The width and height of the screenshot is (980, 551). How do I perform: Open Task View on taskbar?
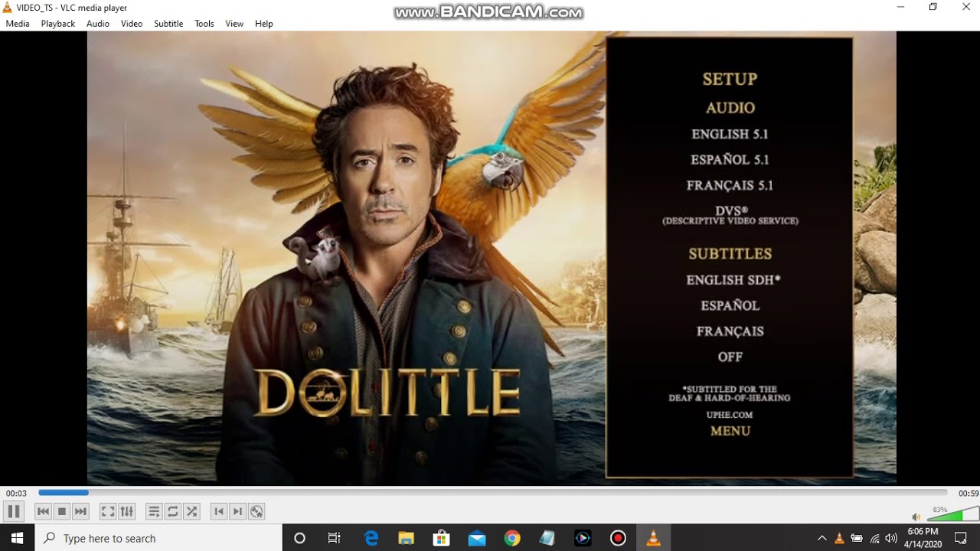click(335, 538)
